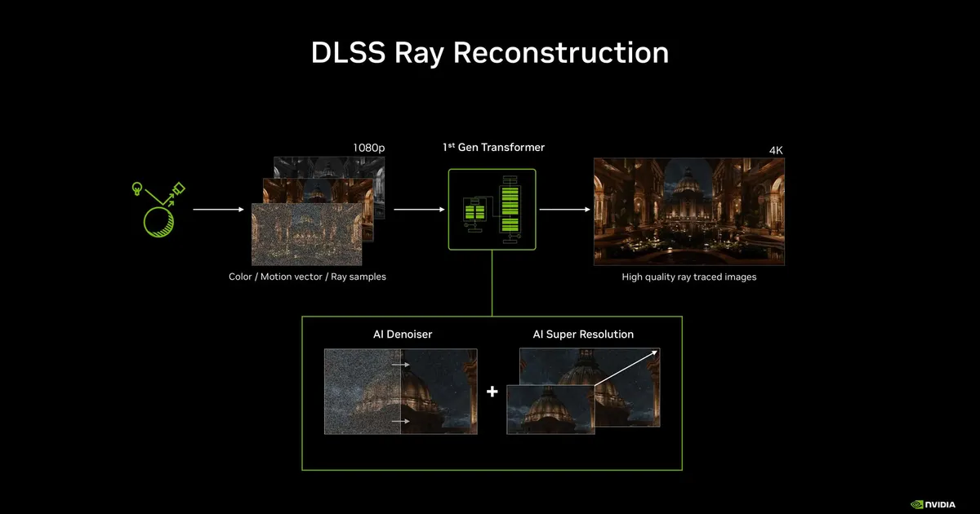The width and height of the screenshot is (980, 514).
Task: Click "High quality ray traced images" caption
Action: tap(689, 277)
